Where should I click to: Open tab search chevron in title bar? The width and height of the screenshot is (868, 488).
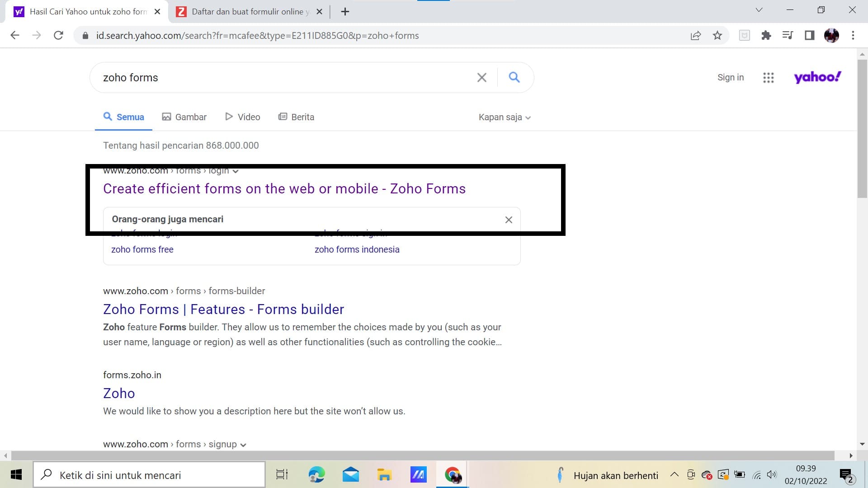tap(759, 10)
